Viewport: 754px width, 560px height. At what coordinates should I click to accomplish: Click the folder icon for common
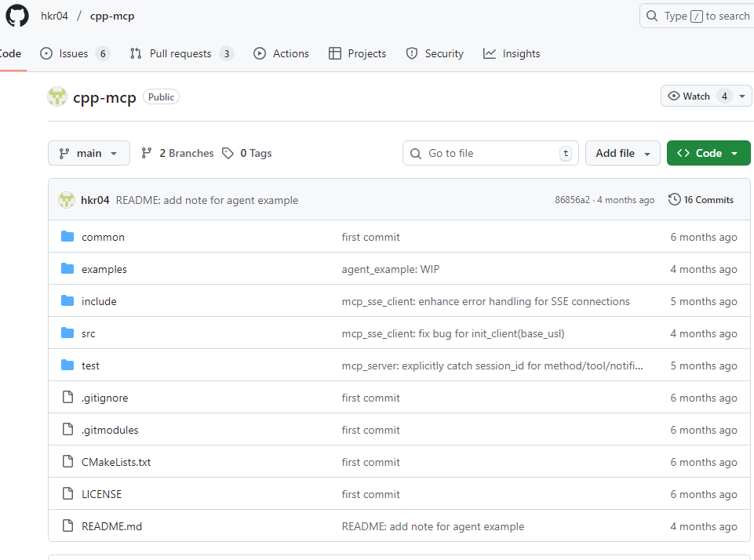click(67, 236)
